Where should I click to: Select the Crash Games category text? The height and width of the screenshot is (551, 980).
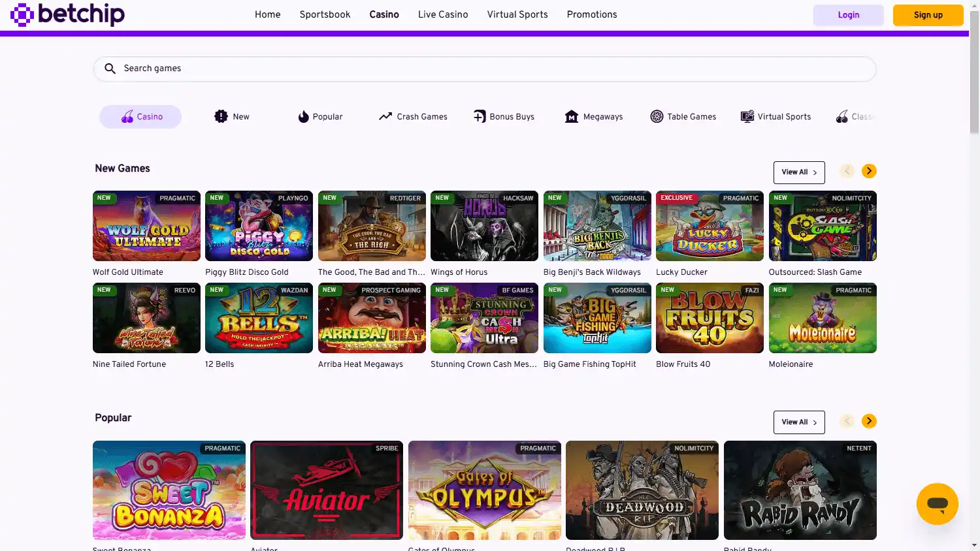(x=422, y=117)
